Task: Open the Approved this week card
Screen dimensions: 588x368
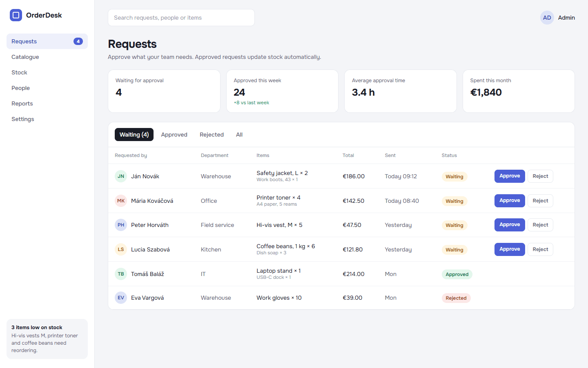Action: pyautogui.click(x=282, y=91)
